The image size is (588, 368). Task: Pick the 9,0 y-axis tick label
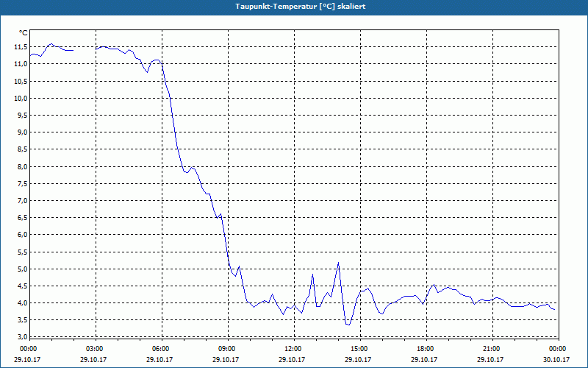pyautogui.click(x=22, y=132)
